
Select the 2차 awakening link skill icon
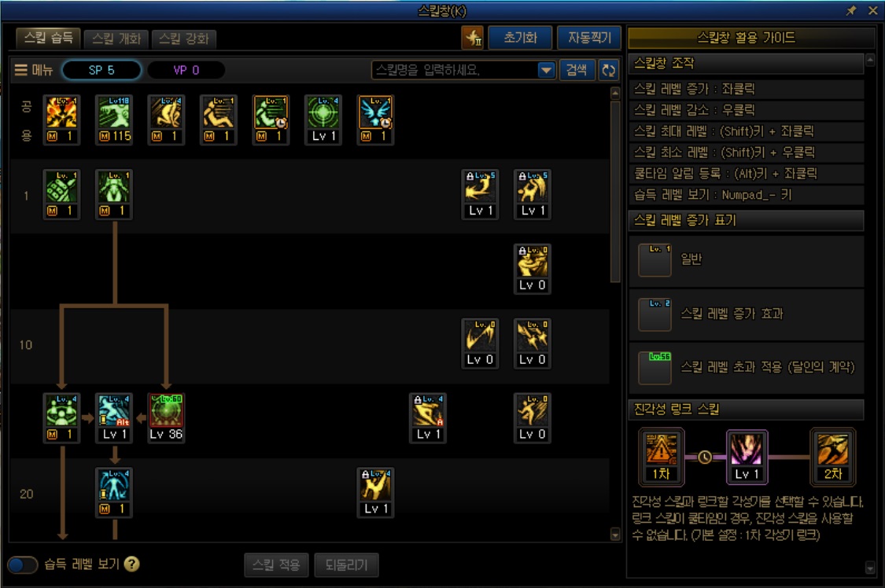(833, 457)
